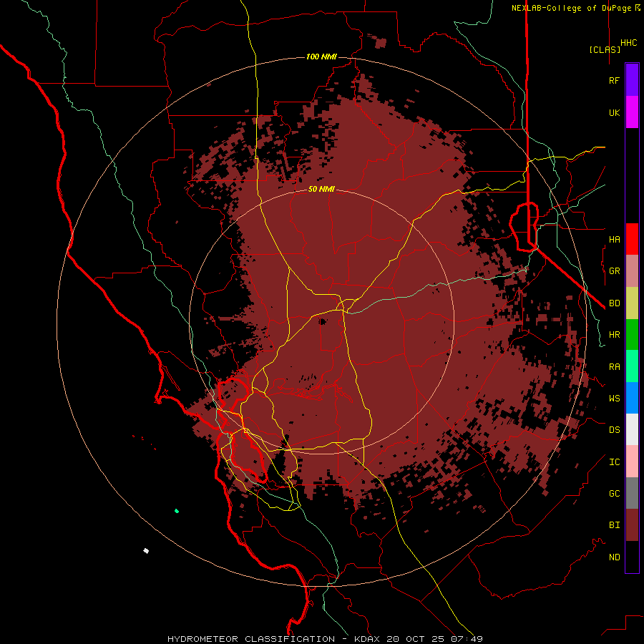Click the small white dry snow echo offshore

click(146, 551)
